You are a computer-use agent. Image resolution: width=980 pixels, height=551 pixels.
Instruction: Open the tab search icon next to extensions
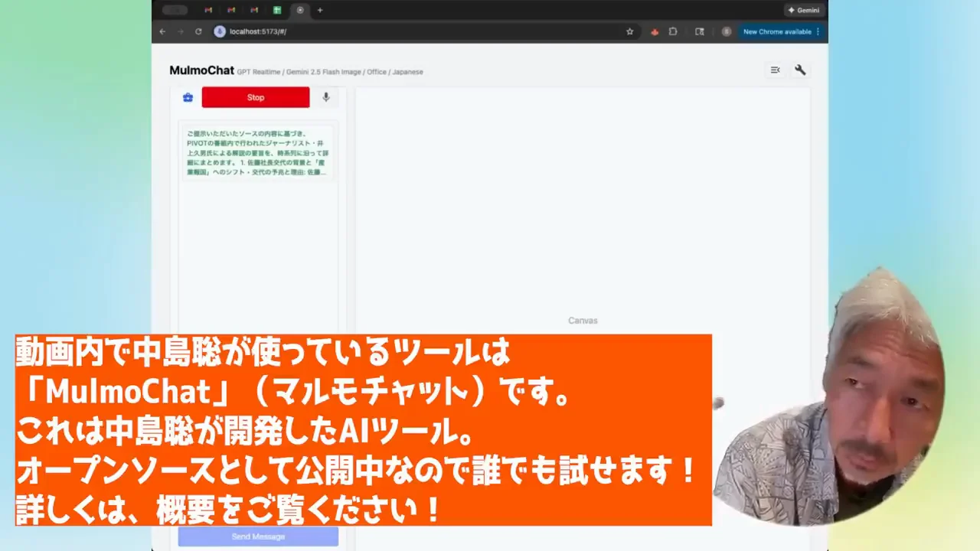tap(699, 31)
